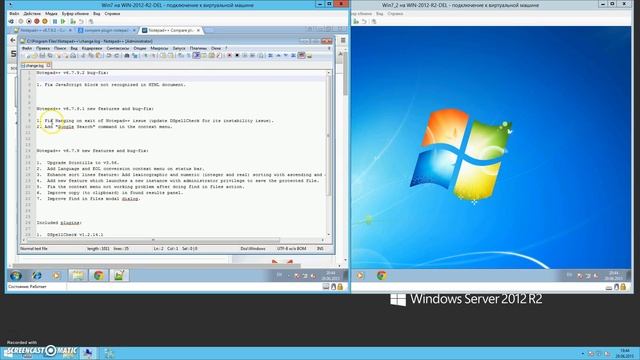Send Ctrl+Alt+Del in Win7 VM toolbar
640x360 pixels.
11,21
